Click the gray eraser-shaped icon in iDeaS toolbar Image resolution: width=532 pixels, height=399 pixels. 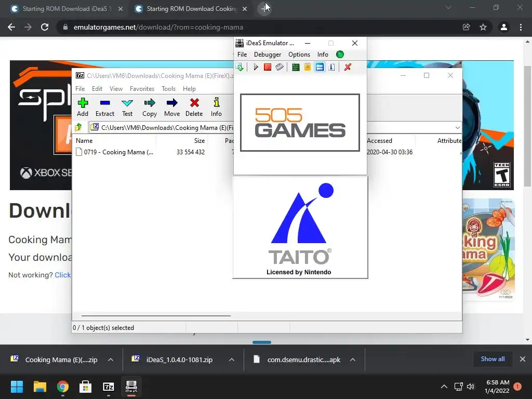tap(280, 67)
